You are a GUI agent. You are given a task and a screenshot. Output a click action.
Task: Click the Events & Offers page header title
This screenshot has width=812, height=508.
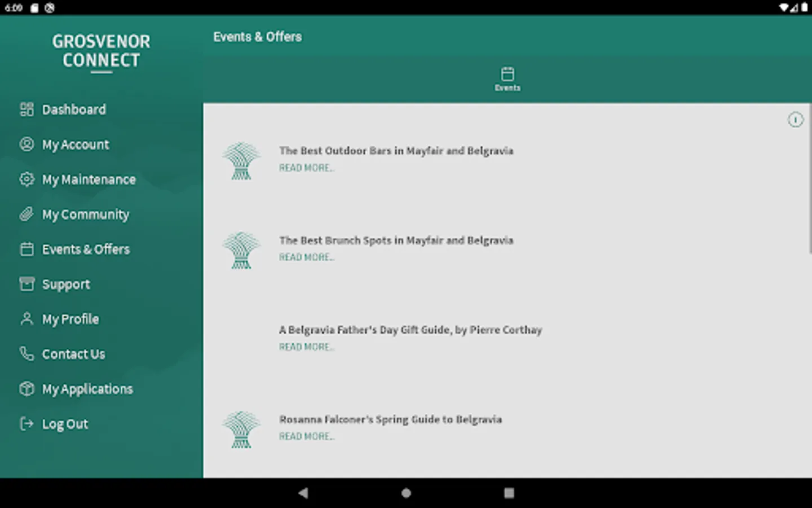pyautogui.click(x=257, y=37)
